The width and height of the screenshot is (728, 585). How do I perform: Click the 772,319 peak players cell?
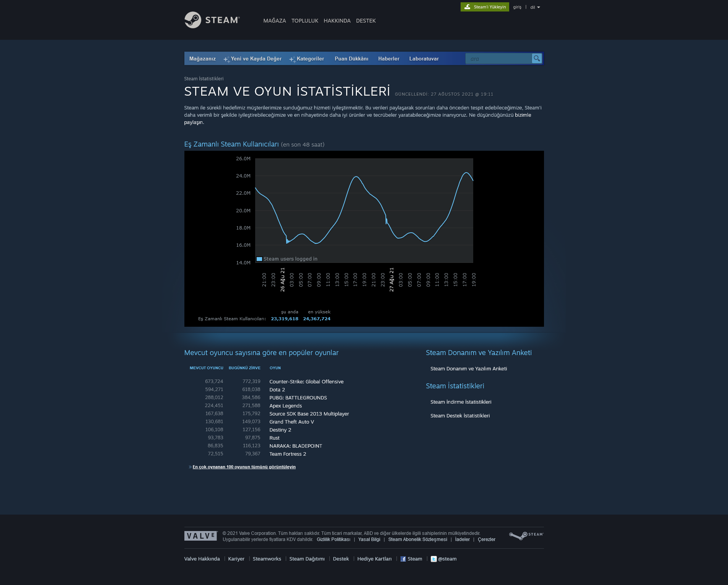251,381
